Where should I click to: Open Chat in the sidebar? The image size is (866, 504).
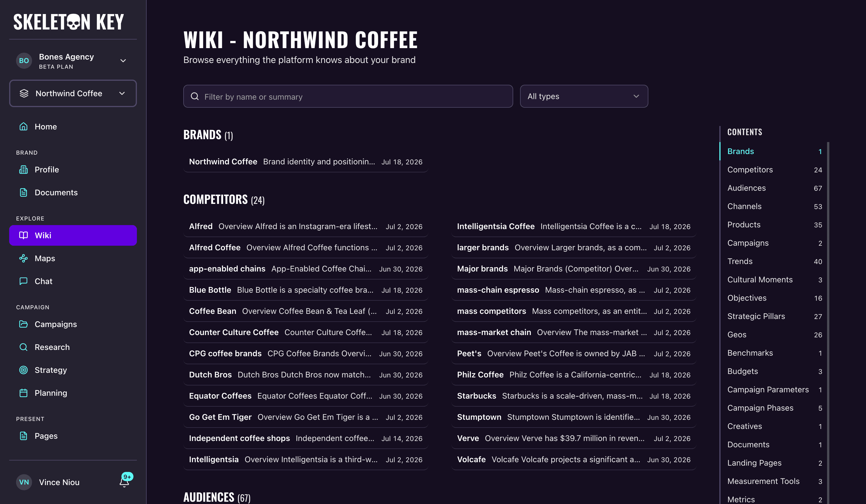pos(73,281)
